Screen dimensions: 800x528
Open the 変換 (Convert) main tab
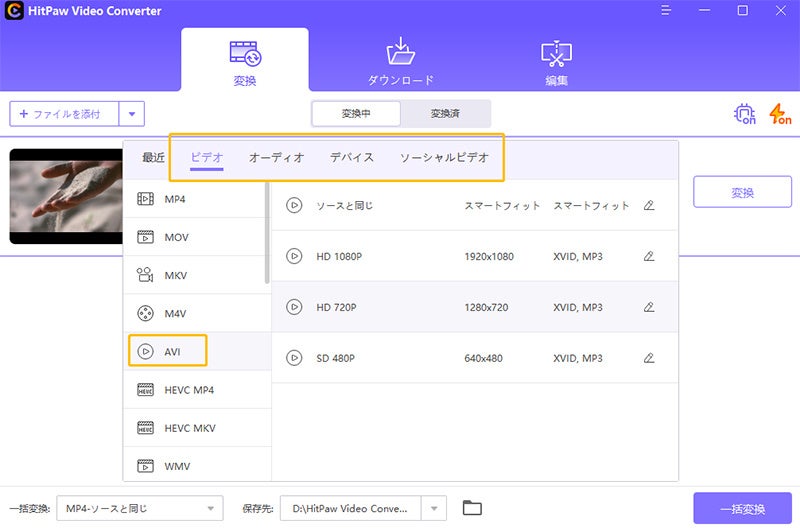245,62
